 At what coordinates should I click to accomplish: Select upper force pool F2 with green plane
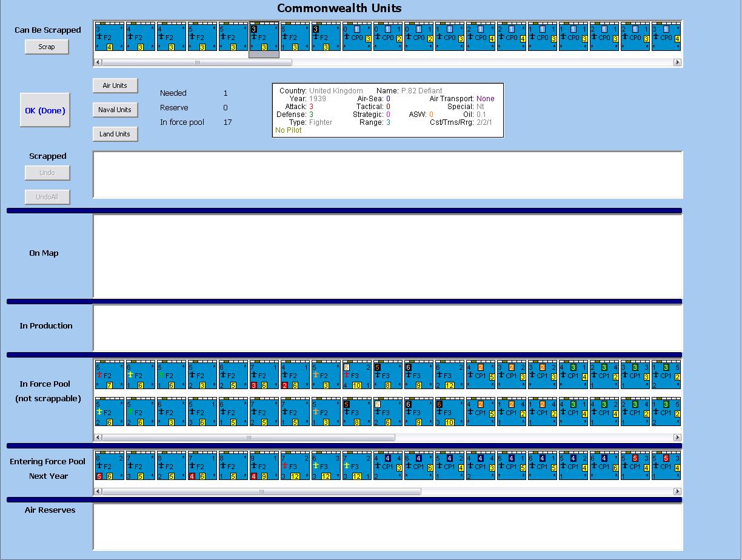click(172, 375)
